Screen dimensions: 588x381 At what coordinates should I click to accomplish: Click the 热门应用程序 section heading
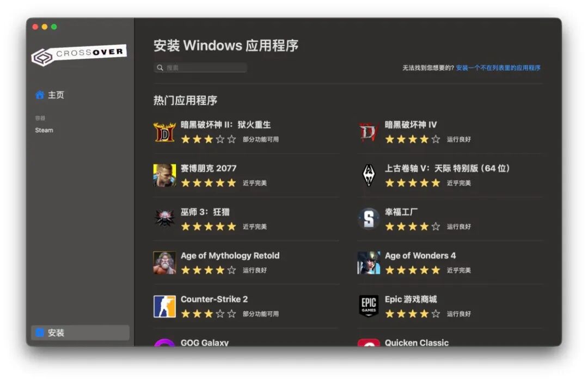pos(185,101)
